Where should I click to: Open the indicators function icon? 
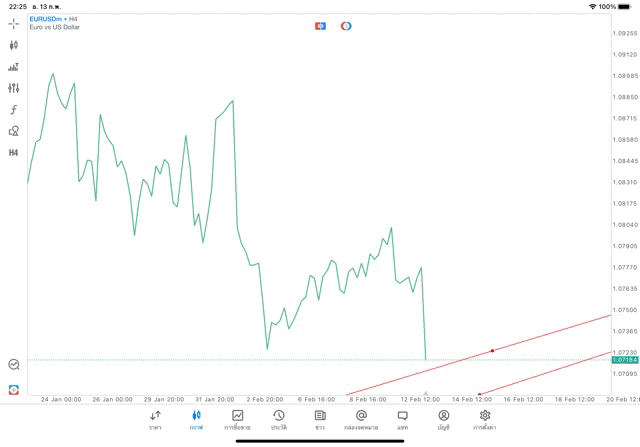click(x=14, y=110)
